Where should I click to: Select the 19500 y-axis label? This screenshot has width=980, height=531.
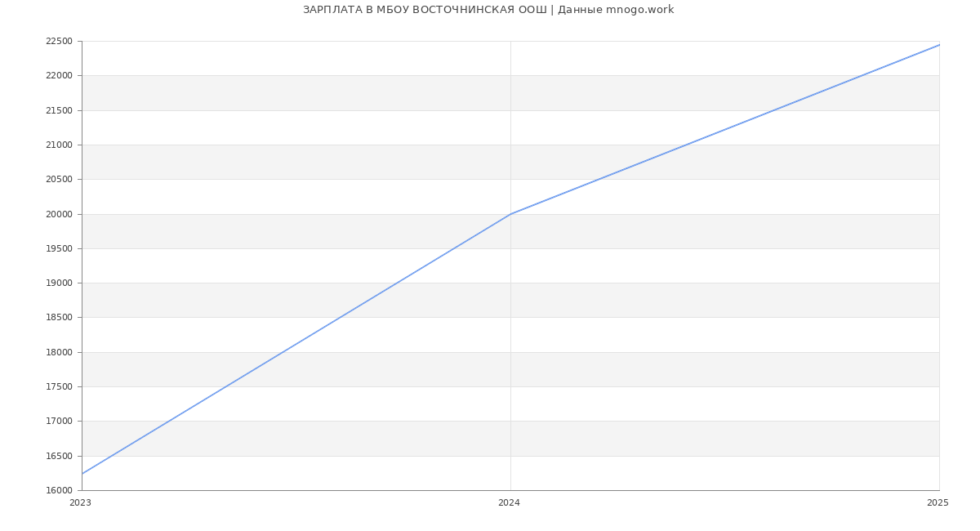(x=59, y=249)
